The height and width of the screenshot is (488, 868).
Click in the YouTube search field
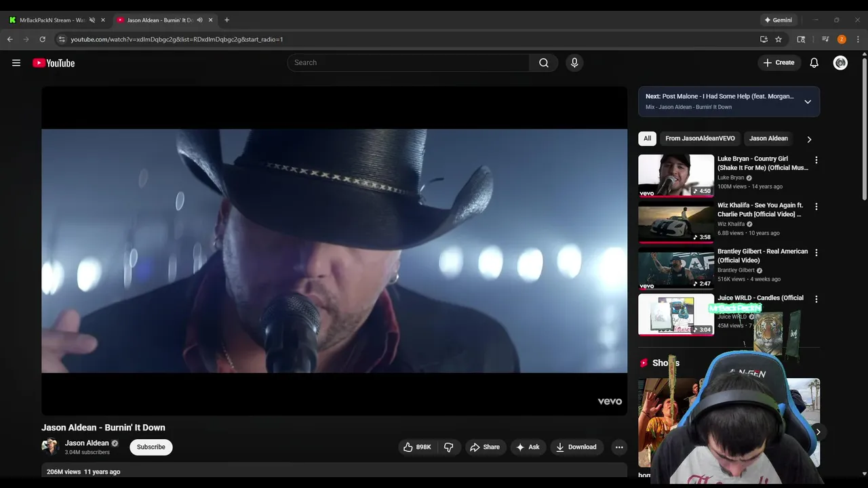(408, 63)
